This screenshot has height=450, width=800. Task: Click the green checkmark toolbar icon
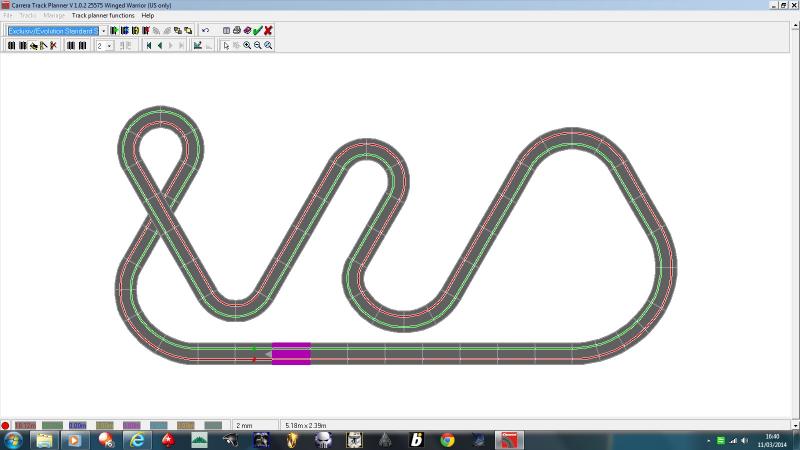(257, 31)
